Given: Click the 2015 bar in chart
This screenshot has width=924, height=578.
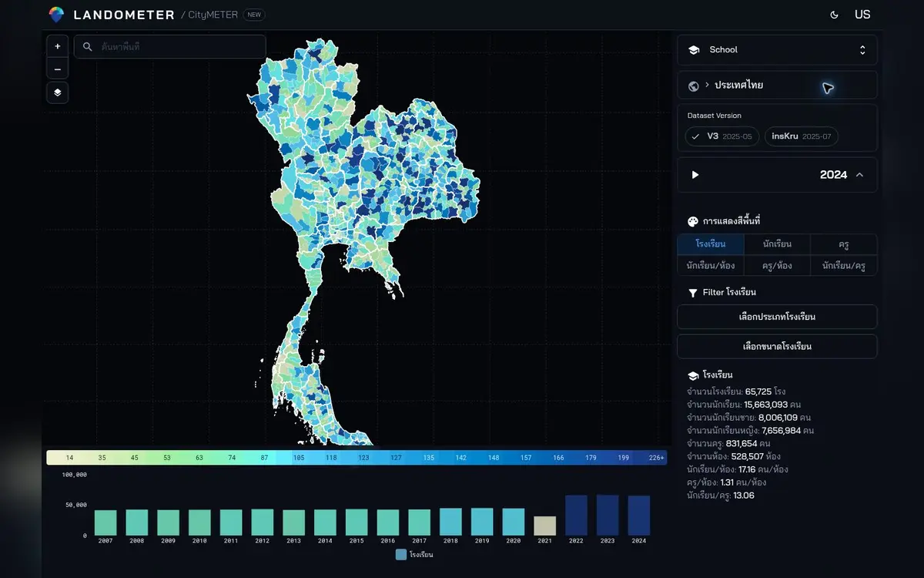Looking at the screenshot, I should click(357, 523).
